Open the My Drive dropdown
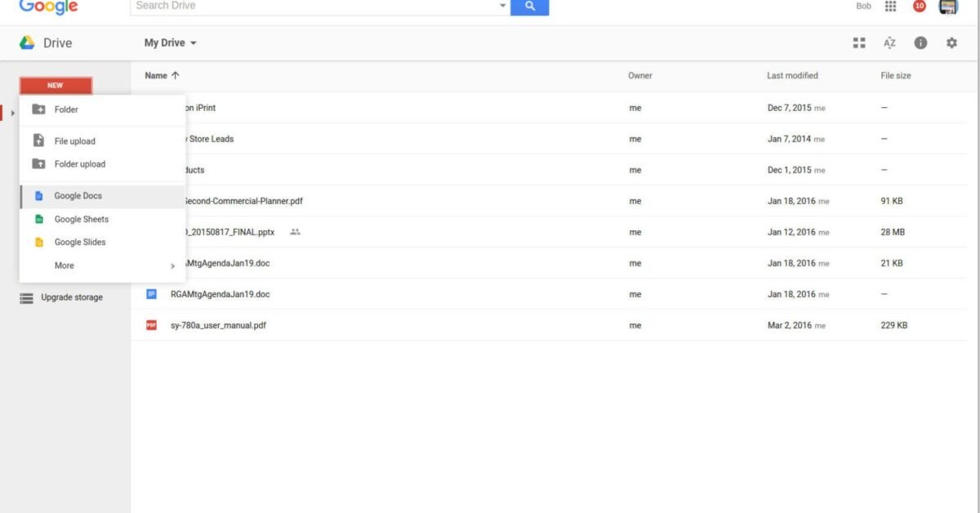This screenshot has width=980, height=513. tap(171, 43)
